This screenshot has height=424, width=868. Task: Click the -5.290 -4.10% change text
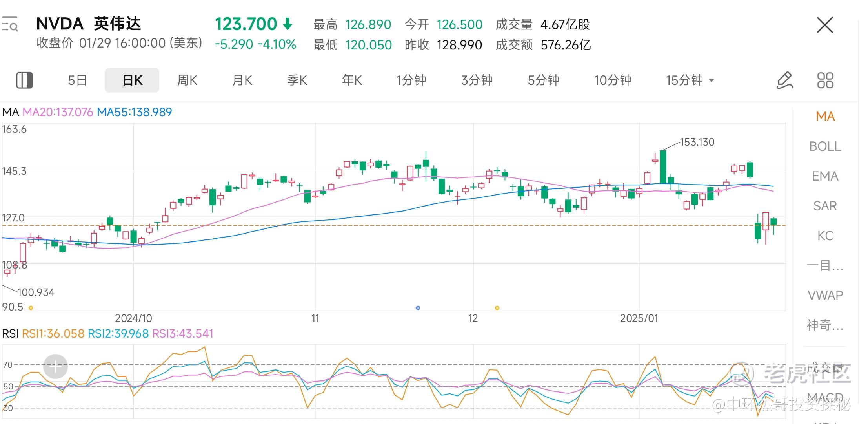coord(255,44)
